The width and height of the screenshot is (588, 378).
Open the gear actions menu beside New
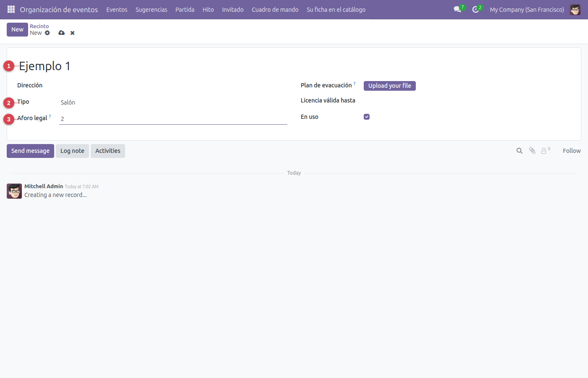point(47,33)
